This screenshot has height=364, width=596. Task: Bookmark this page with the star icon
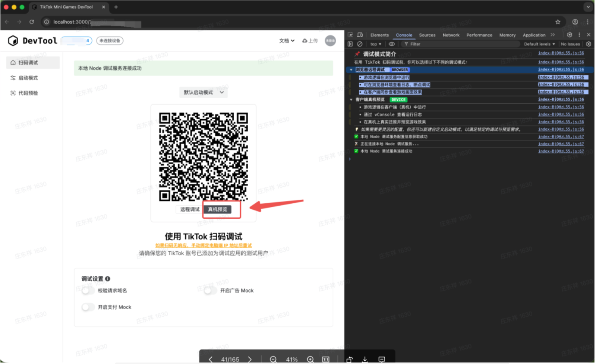pyautogui.click(x=558, y=22)
